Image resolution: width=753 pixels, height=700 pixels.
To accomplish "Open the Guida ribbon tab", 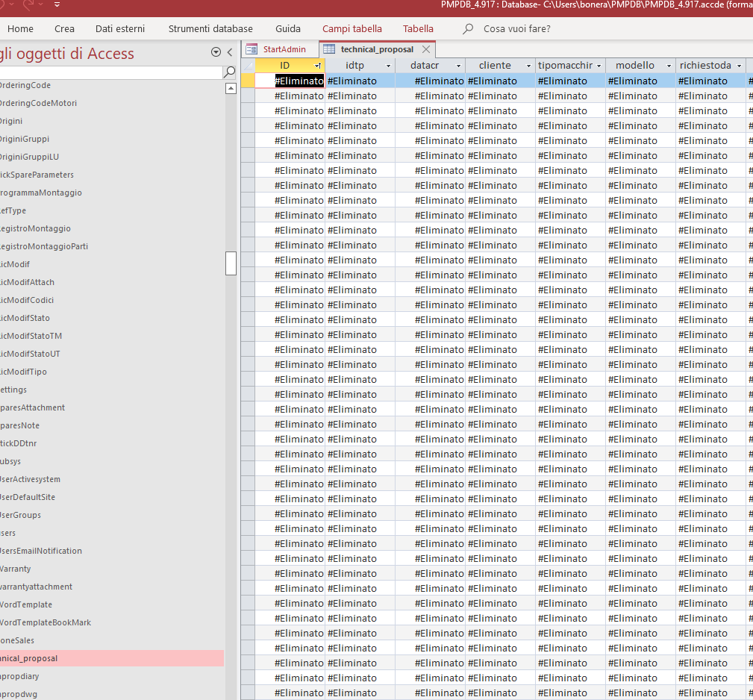I will (288, 29).
